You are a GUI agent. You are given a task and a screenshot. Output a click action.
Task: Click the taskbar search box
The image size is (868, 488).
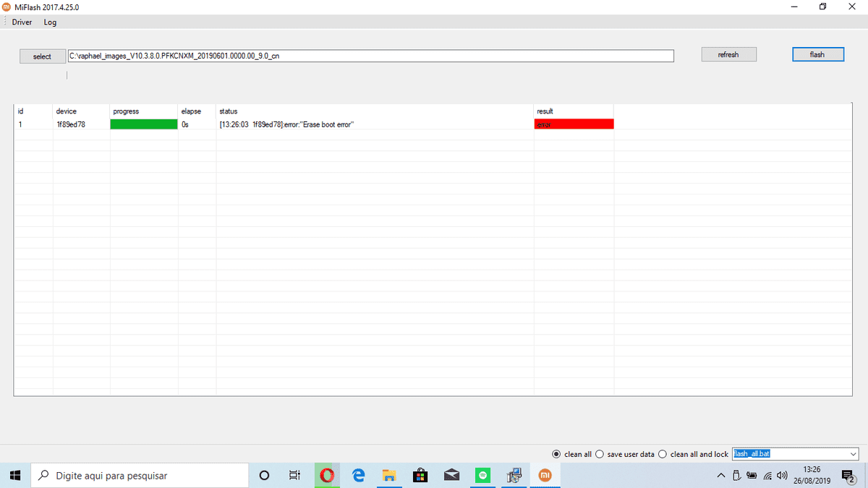coord(139,475)
